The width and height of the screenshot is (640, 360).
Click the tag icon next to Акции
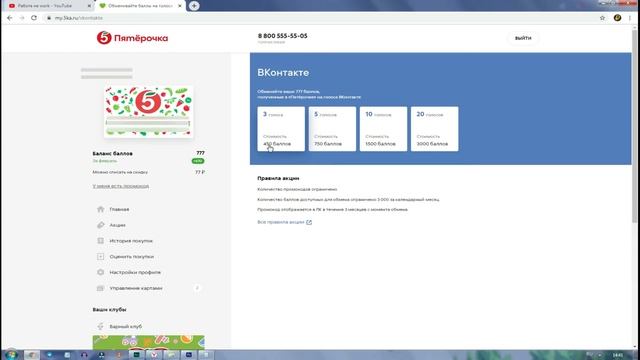click(100, 225)
